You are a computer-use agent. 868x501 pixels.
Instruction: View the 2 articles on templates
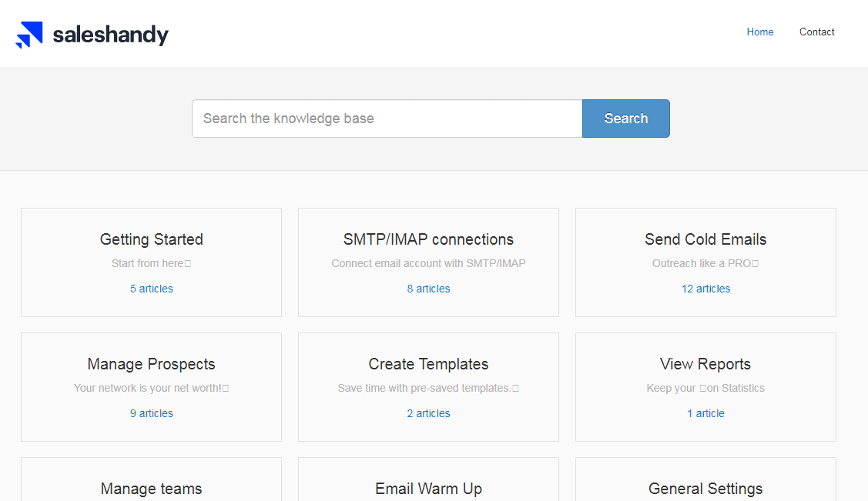click(x=428, y=413)
